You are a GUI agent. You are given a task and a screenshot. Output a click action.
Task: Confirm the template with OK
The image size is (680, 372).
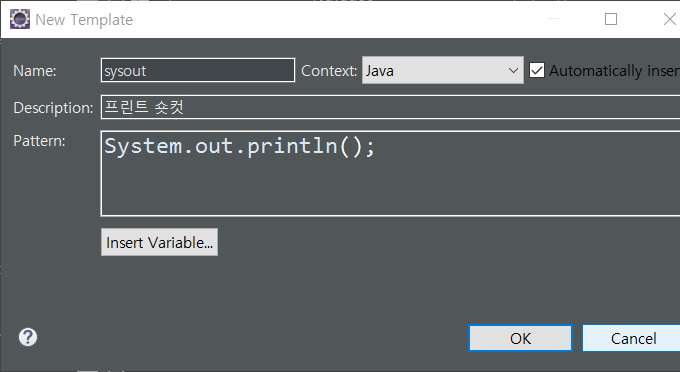pos(520,338)
